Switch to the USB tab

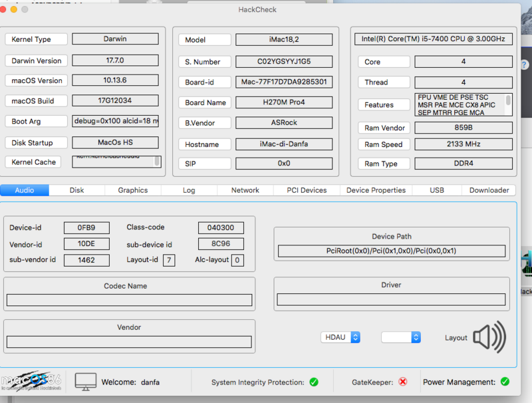[437, 190]
